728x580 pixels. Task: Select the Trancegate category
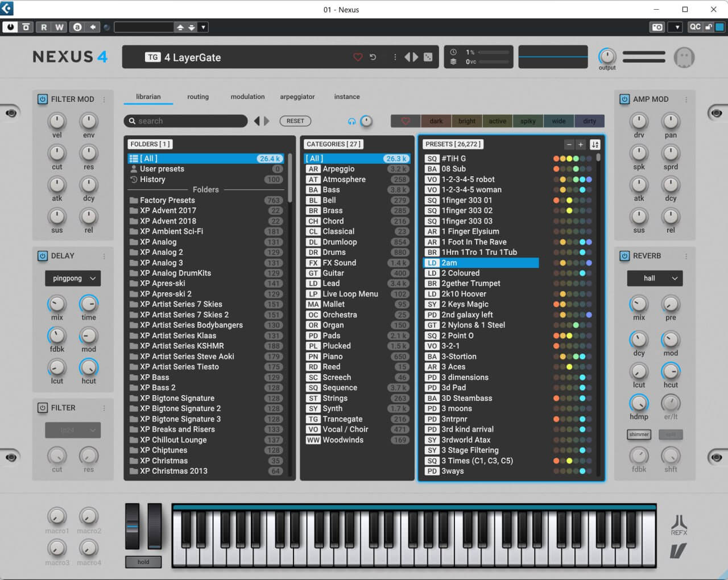pyautogui.click(x=357, y=419)
